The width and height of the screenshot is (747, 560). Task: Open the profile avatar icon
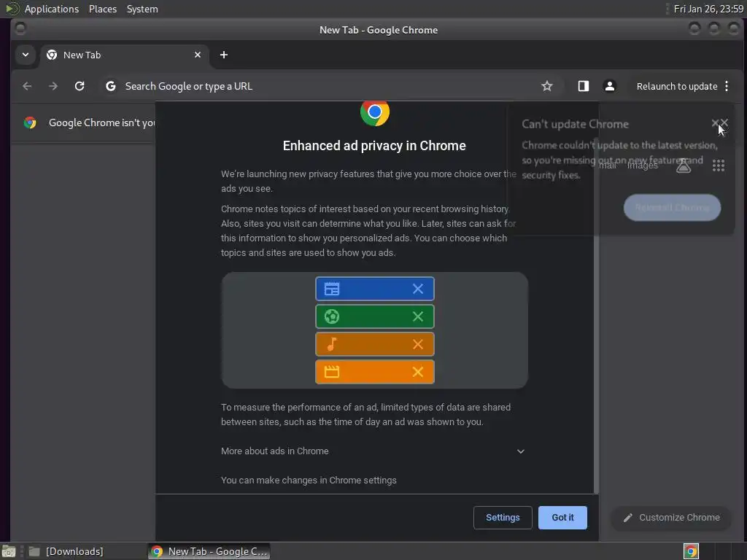[609, 86]
